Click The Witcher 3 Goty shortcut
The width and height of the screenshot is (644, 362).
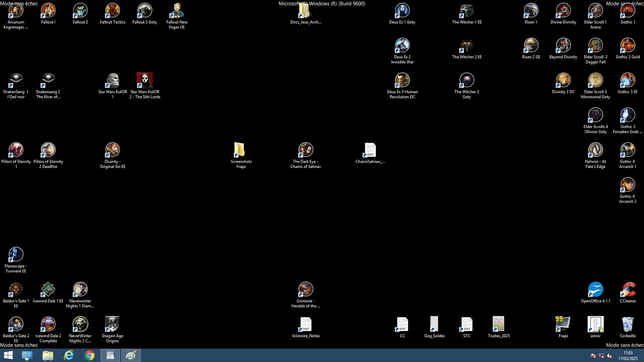467,80
